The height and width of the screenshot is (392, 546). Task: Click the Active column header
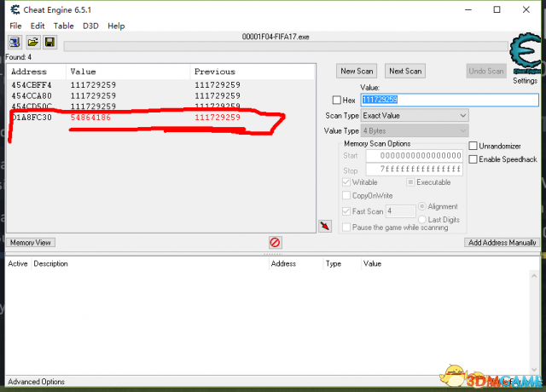pos(18,263)
